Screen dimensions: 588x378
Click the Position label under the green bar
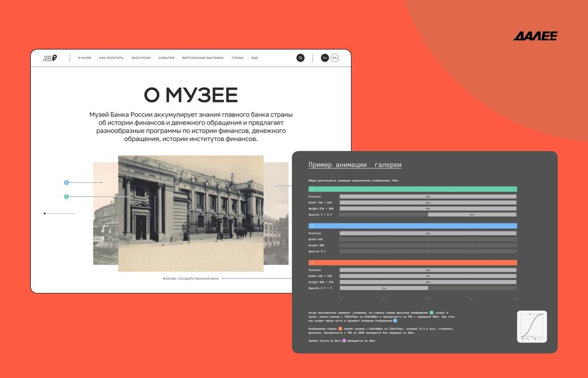click(315, 196)
